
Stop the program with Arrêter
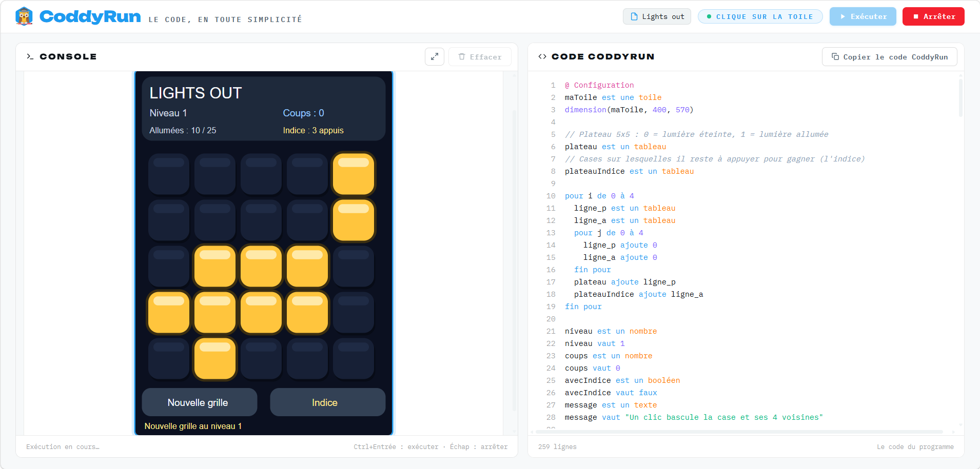[933, 16]
